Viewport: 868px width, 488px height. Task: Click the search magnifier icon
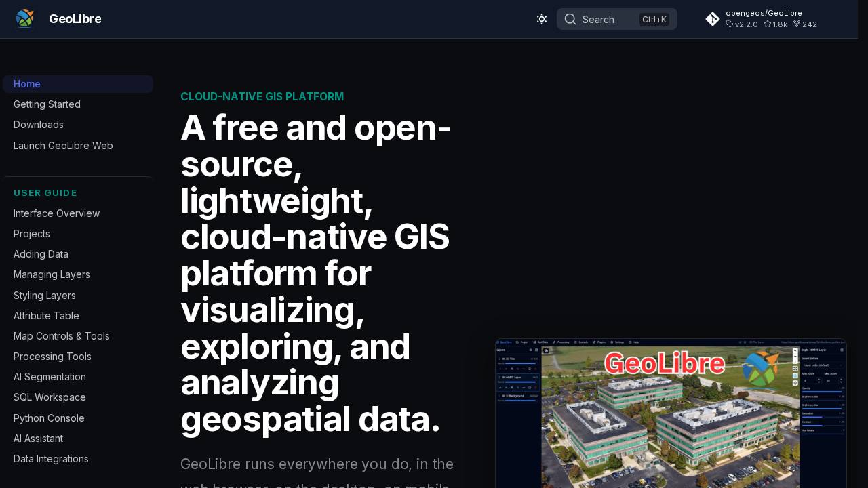tap(570, 19)
